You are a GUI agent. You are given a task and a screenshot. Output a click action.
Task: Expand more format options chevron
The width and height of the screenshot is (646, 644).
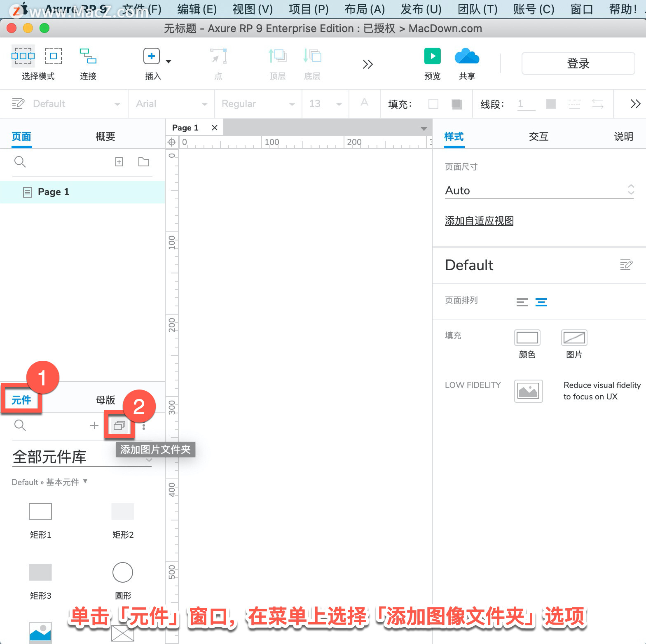tap(635, 104)
